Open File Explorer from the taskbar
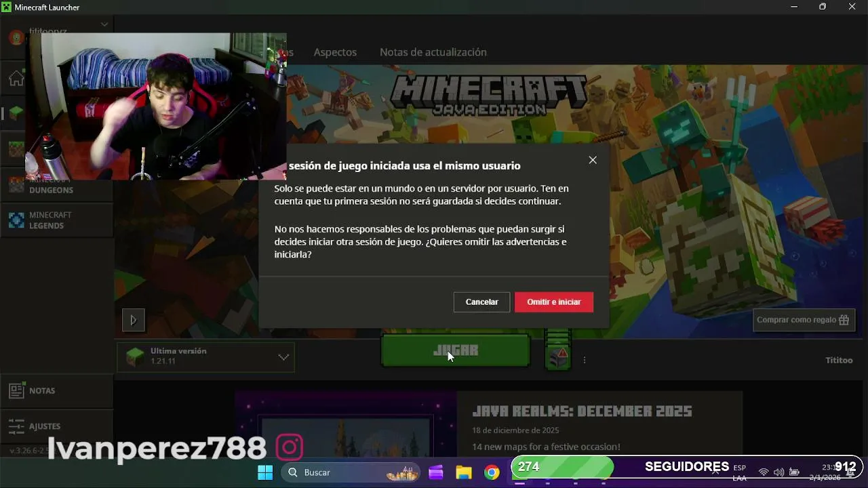 click(x=464, y=472)
